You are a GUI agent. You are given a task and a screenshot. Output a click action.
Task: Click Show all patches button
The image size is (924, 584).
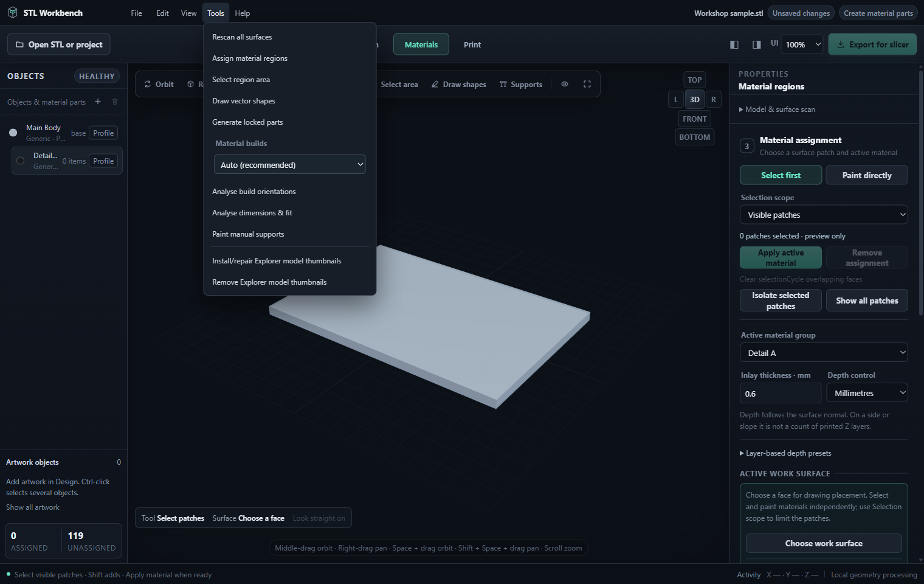point(867,301)
